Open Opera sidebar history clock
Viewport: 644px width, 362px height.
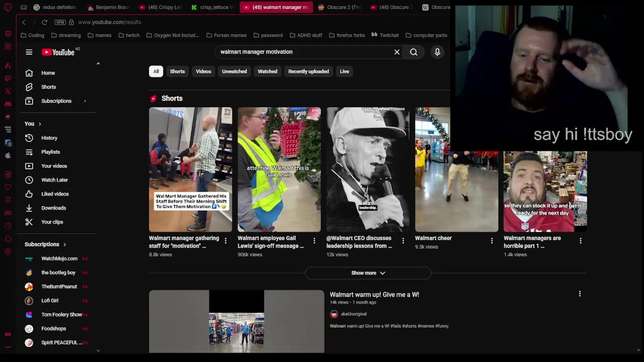8,226
